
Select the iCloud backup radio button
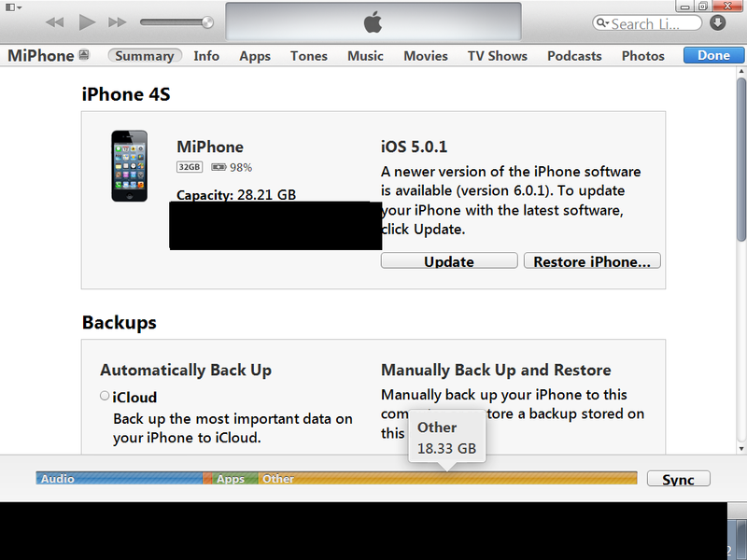(105, 396)
